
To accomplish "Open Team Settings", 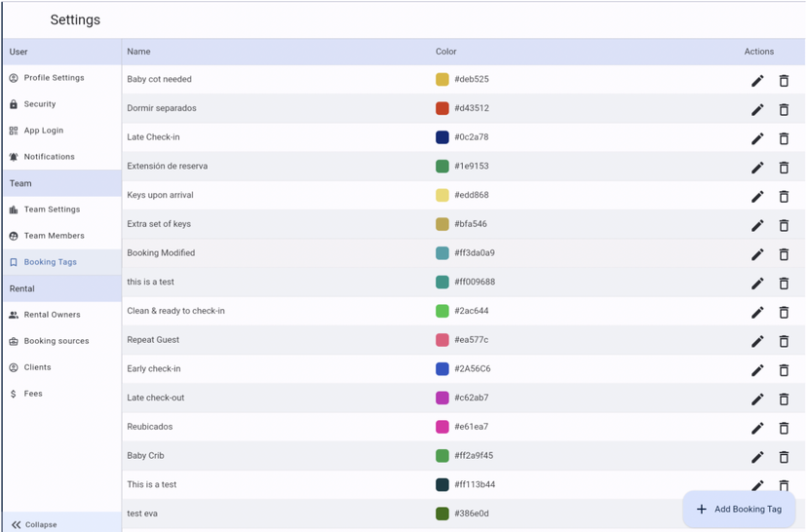I will coord(62,209).
